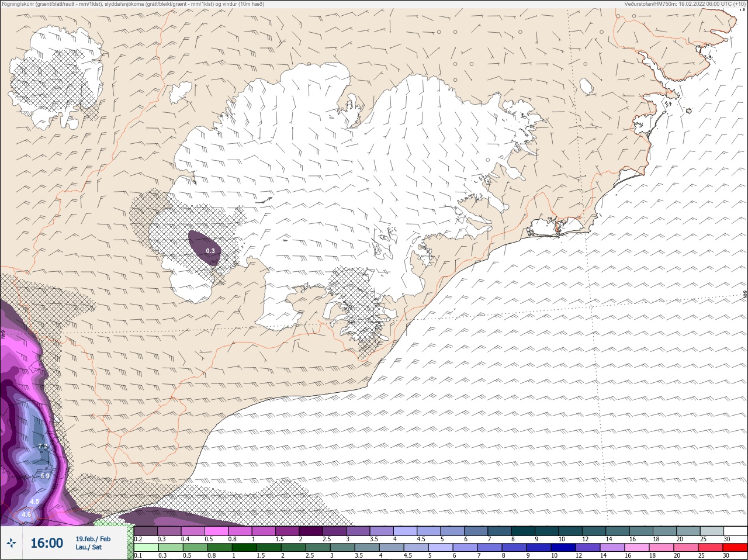Pick the palest green swatch starting the rain legend
The width and height of the screenshot is (748, 560).
click(146, 548)
